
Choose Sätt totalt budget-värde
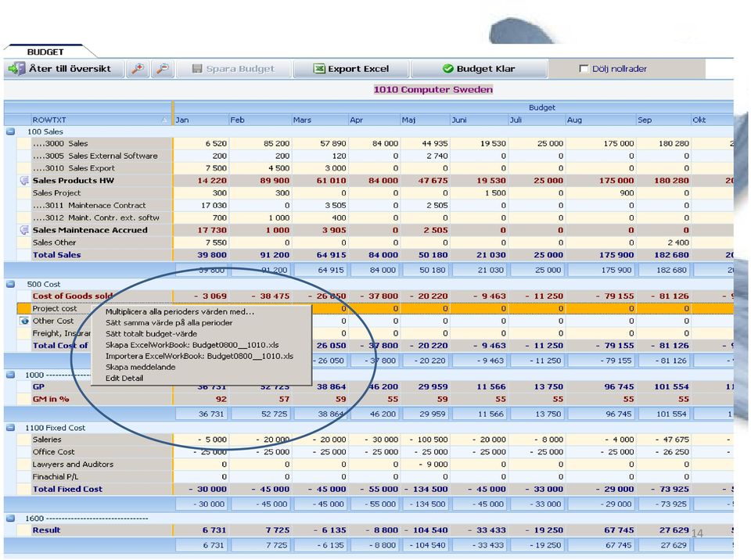point(151,334)
